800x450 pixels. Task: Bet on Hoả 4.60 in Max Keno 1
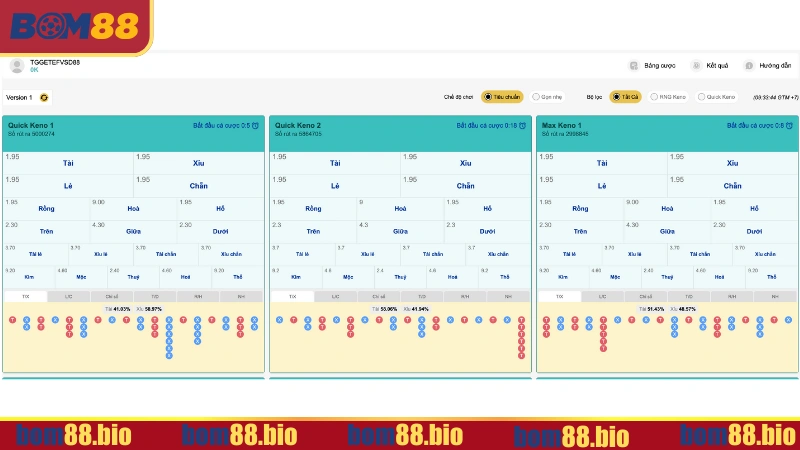(x=719, y=277)
